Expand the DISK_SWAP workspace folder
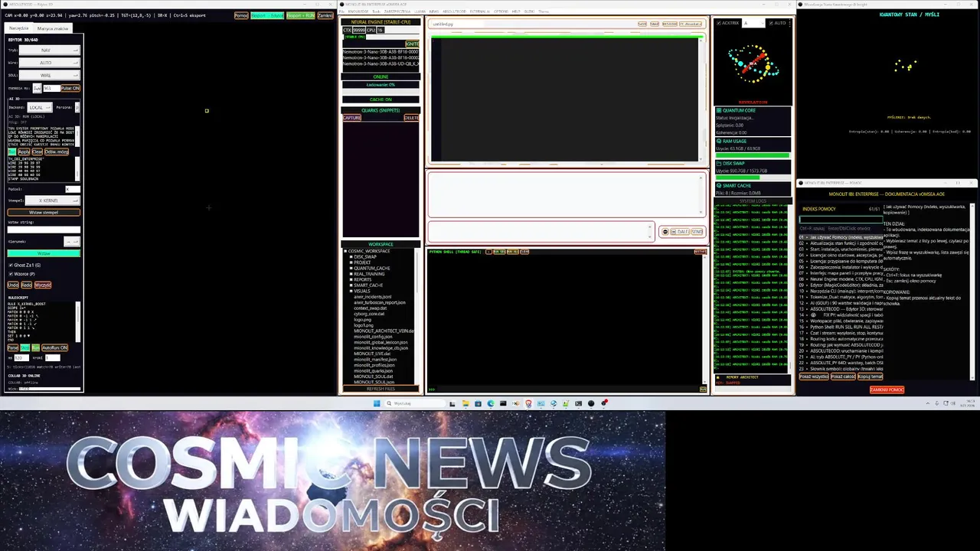980x551 pixels. pyautogui.click(x=351, y=257)
